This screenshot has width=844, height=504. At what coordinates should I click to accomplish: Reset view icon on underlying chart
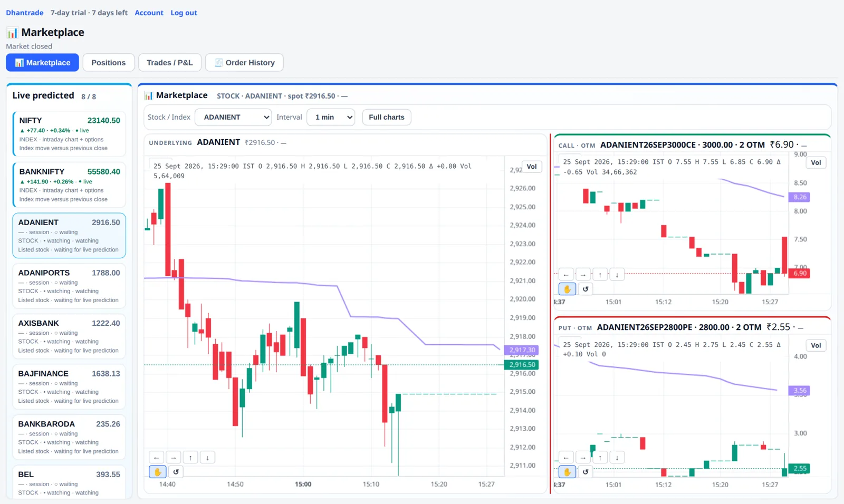176,472
